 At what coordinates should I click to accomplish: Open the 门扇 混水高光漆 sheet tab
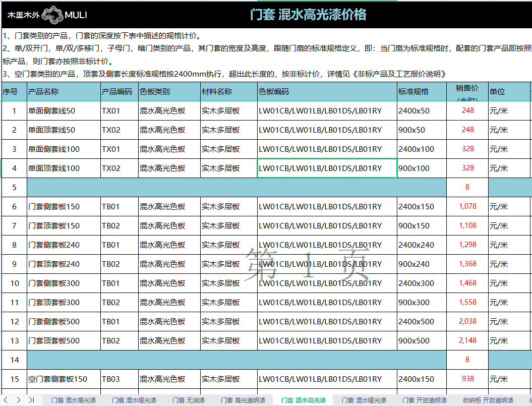[x=73, y=400]
